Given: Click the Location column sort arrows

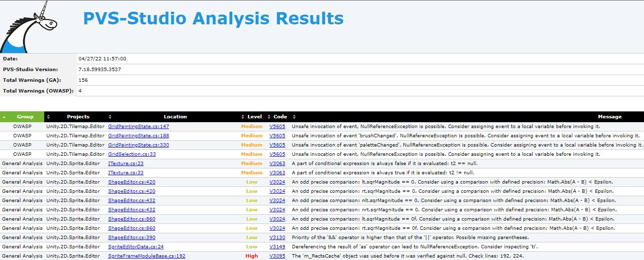Looking at the screenshot, I should pyautogui.click(x=110, y=117).
